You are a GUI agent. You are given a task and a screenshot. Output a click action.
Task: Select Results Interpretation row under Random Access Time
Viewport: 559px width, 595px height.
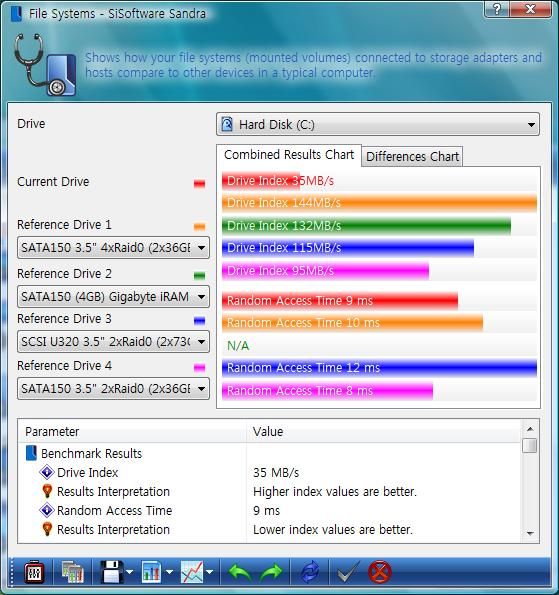click(269, 529)
